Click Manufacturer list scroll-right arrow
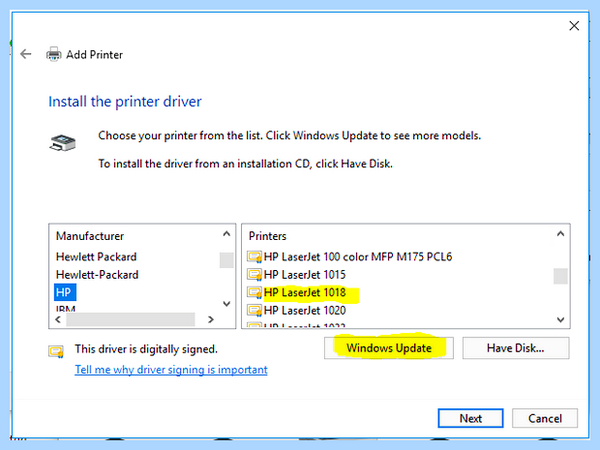 coord(210,320)
